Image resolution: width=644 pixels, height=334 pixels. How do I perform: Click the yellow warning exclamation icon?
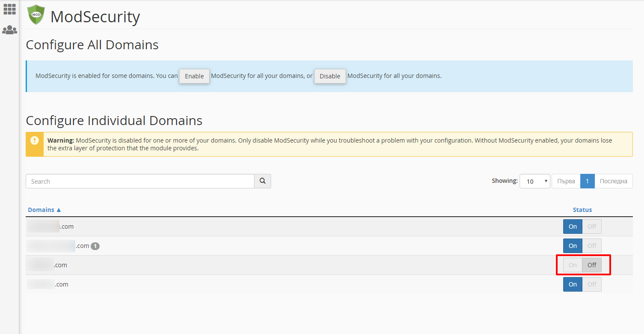(x=35, y=140)
